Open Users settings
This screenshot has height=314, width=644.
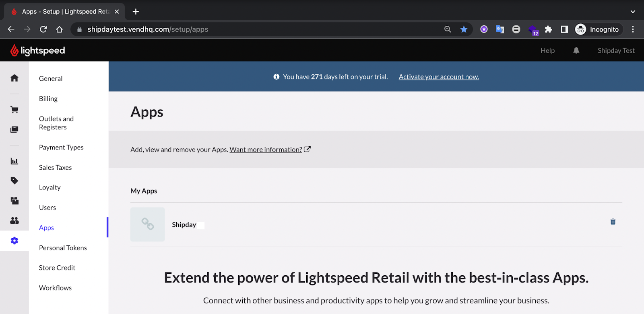(x=47, y=208)
